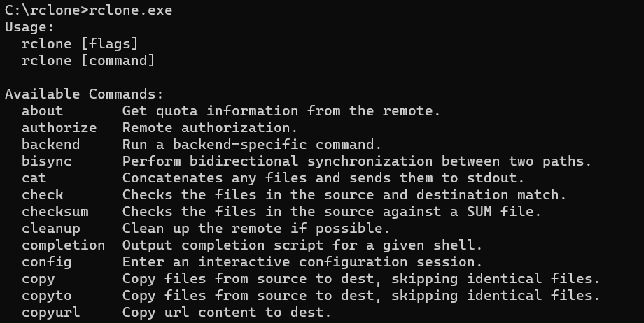This screenshot has width=644, height=323.
Task: Click the 'backend' command text
Action: click(x=50, y=145)
